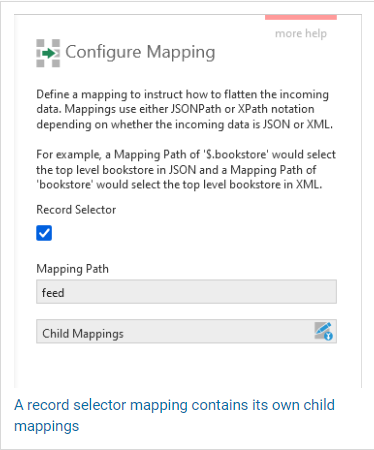Click the 'For example' bookstore paragraph

coord(186,170)
